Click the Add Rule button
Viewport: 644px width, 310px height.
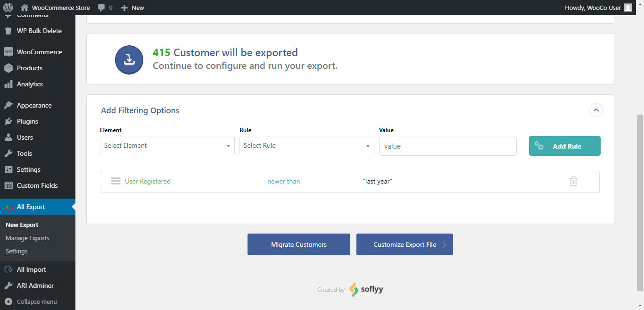[x=565, y=146]
